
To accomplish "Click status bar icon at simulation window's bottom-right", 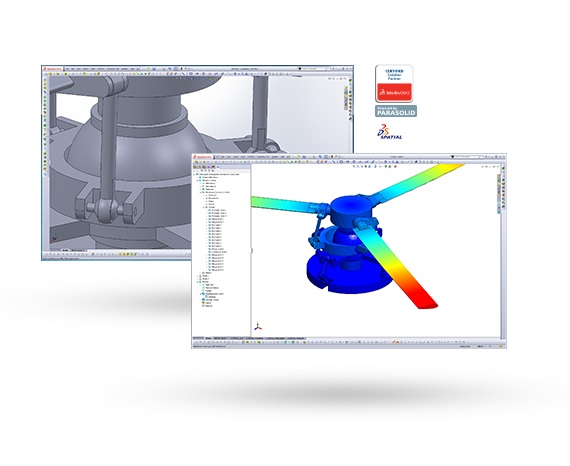I will pyautogui.click(x=501, y=346).
